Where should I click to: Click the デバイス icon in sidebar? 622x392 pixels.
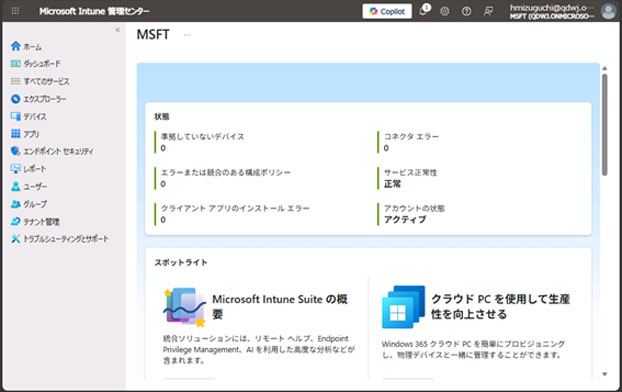click(x=15, y=116)
